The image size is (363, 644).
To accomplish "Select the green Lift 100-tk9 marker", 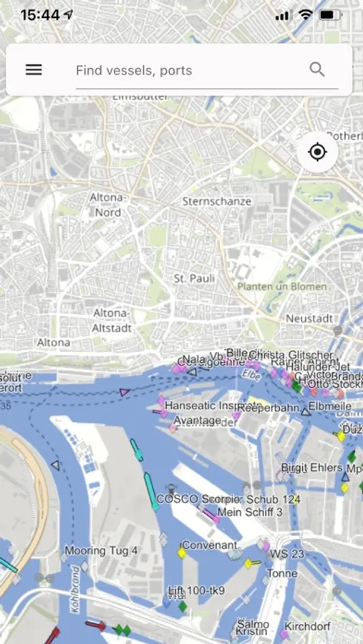I will [x=183, y=606].
